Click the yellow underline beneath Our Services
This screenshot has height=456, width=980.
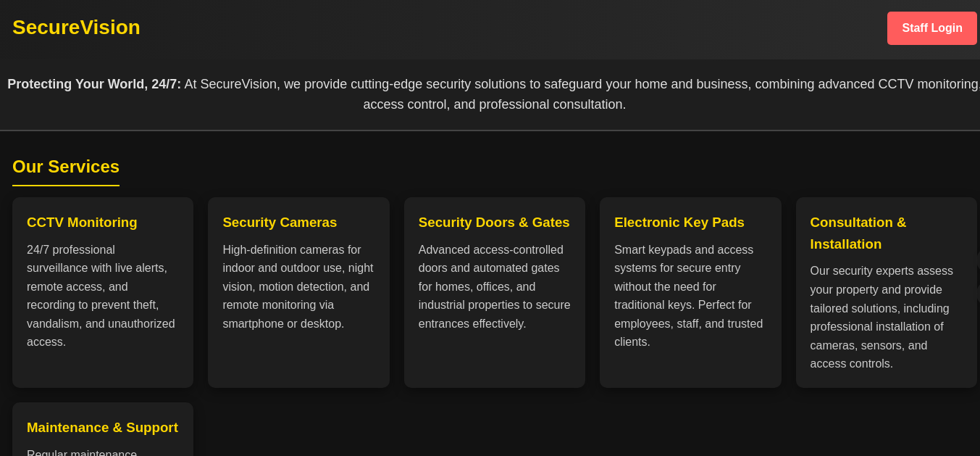66,186
